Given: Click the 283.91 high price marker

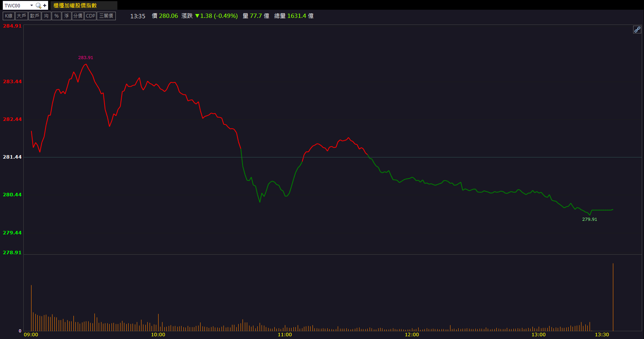Looking at the screenshot, I should pyautogui.click(x=86, y=58).
